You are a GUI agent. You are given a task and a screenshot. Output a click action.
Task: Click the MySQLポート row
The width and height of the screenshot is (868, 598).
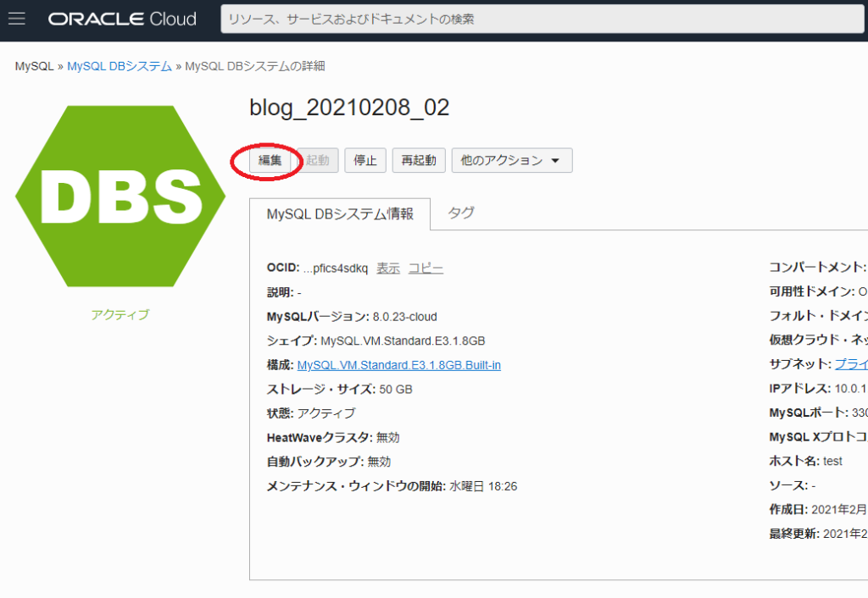coord(818,413)
